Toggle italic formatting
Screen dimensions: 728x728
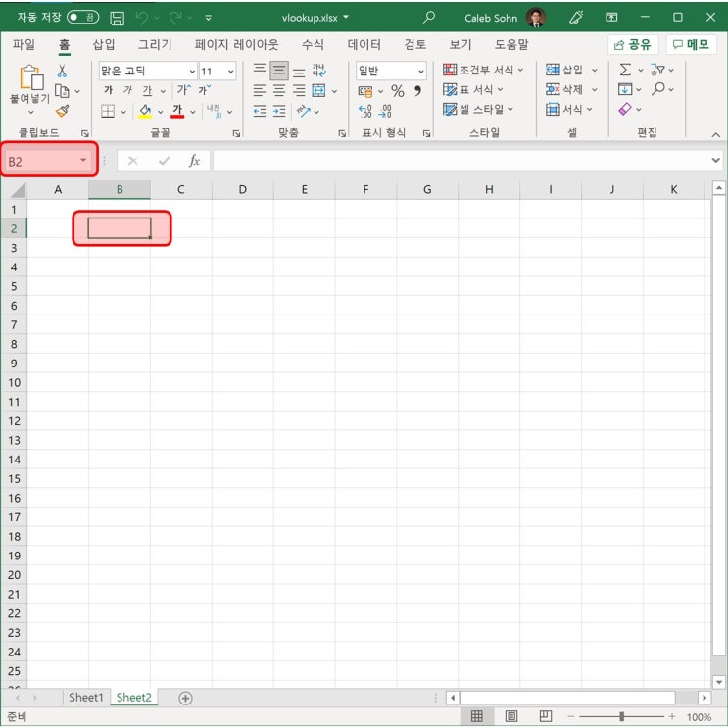click(127, 90)
